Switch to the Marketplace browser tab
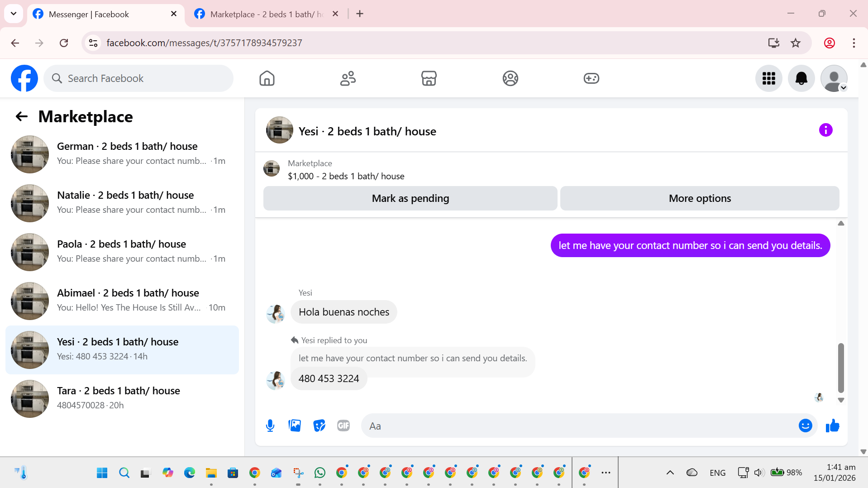The height and width of the screenshot is (488, 868). [x=267, y=14]
